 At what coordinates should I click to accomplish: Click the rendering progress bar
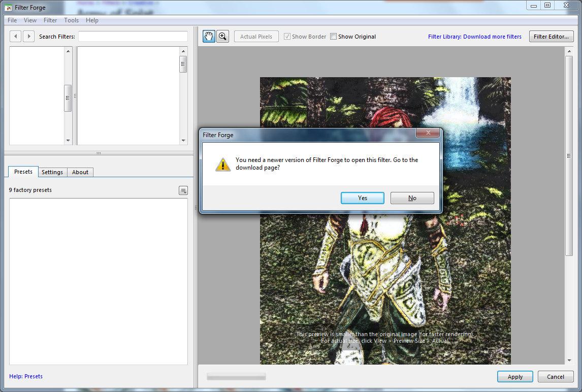click(x=237, y=376)
